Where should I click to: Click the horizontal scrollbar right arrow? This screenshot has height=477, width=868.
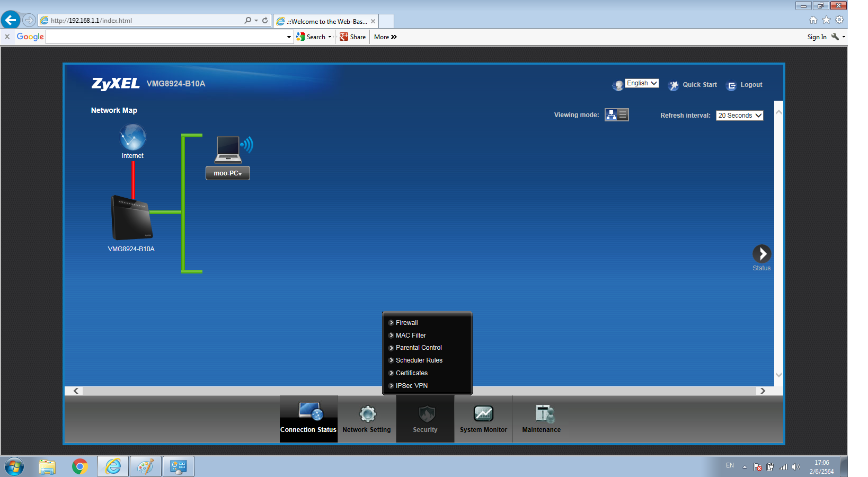[763, 391]
